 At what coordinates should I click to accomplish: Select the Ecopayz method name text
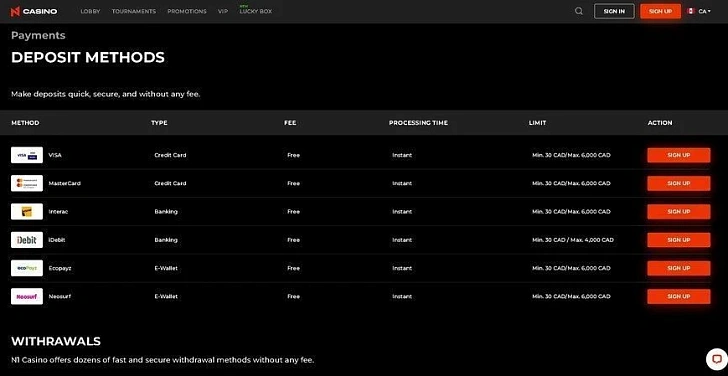[x=60, y=268]
